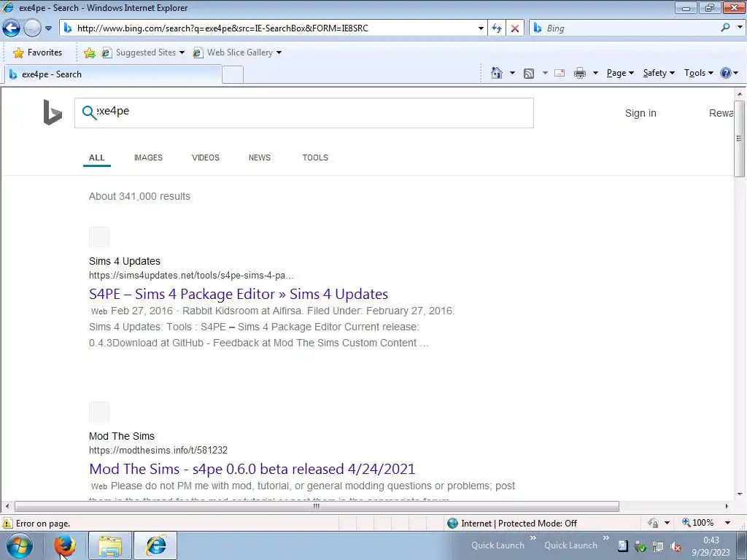
Task: Click the Home page icon
Action: (x=496, y=73)
